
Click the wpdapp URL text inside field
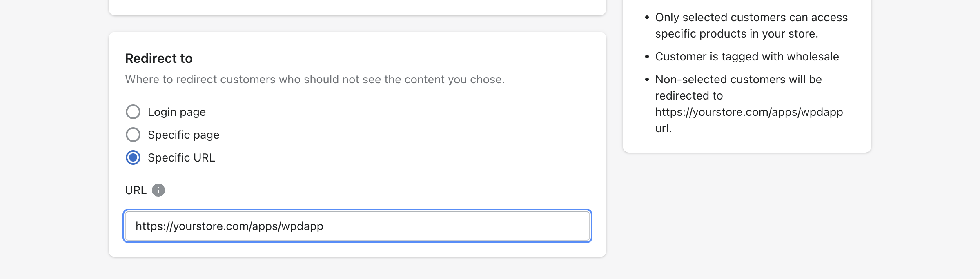click(229, 226)
